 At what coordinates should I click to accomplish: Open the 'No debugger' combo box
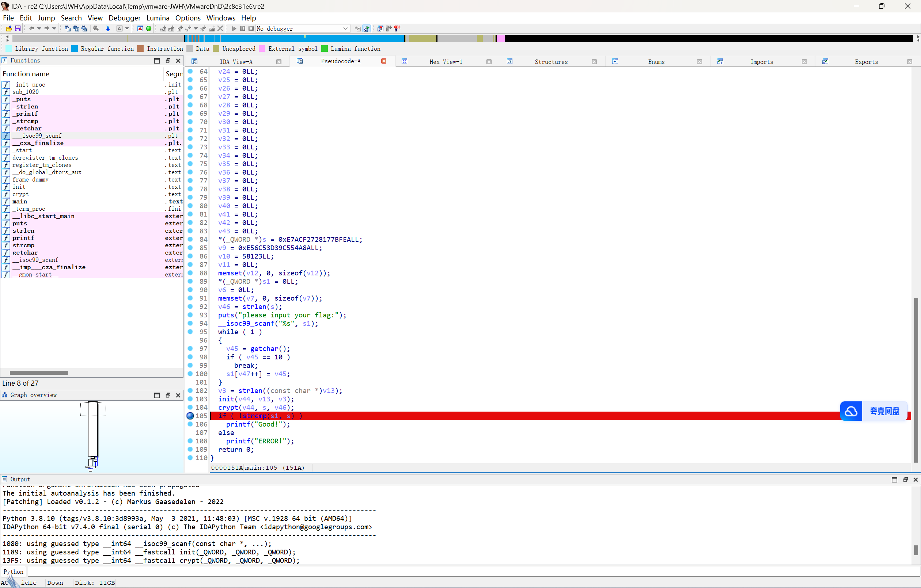(x=303, y=29)
